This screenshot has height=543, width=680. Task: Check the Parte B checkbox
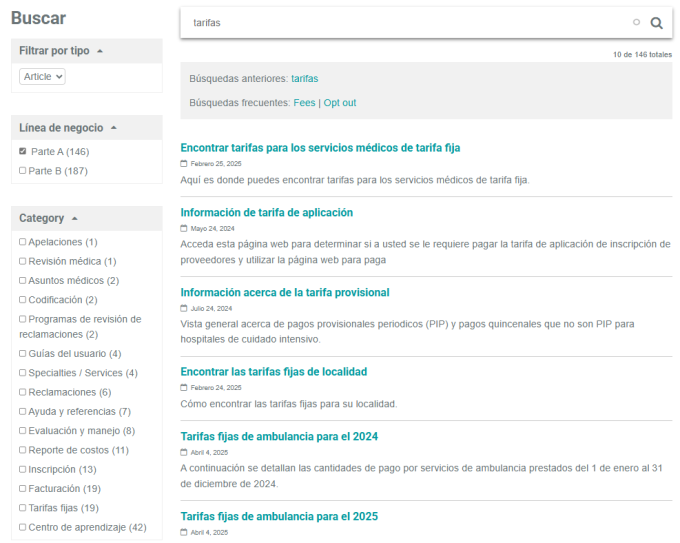pyautogui.click(x=23, y=171)
